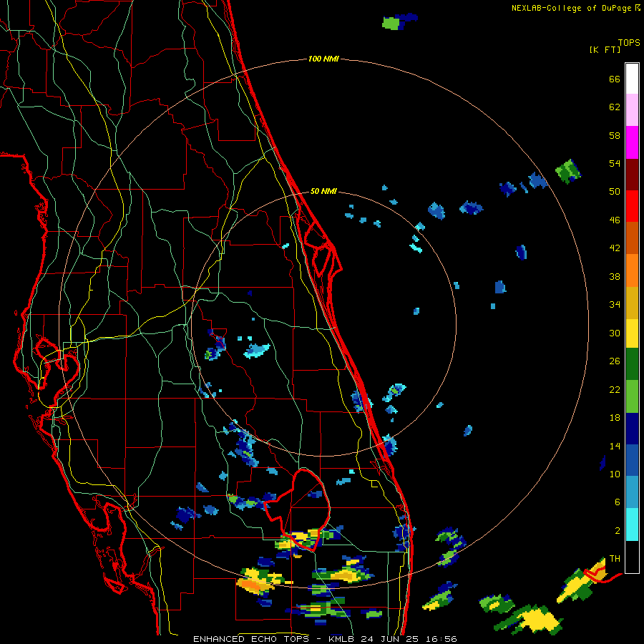Select the light blue legend swatch

tap(632, 492)
